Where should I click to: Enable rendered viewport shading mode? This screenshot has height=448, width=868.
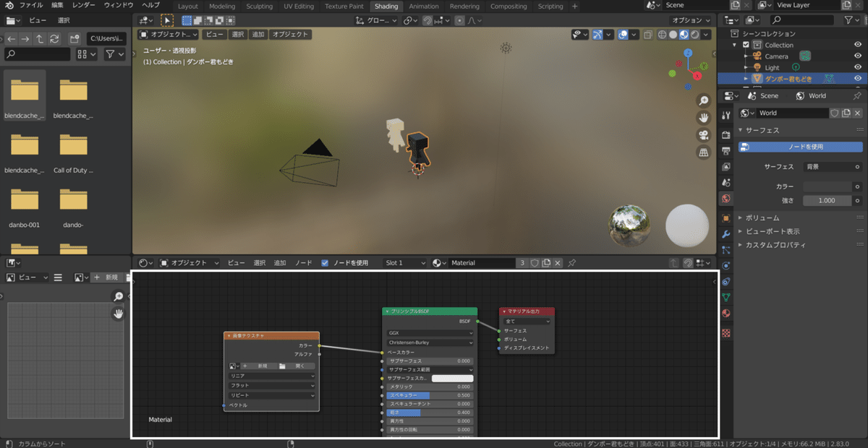[695, 34]
